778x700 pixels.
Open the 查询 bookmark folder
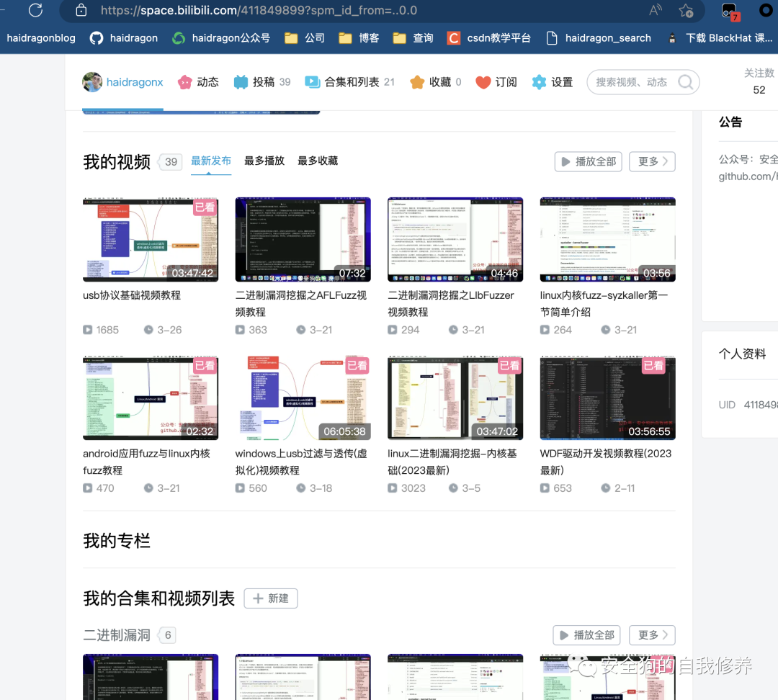tap(413, 38)
